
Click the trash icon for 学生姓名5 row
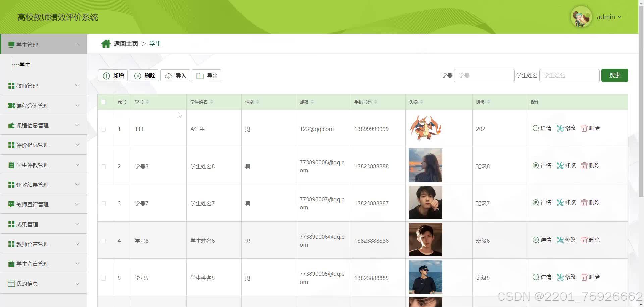pyautogui.click(x=584, y=277)
